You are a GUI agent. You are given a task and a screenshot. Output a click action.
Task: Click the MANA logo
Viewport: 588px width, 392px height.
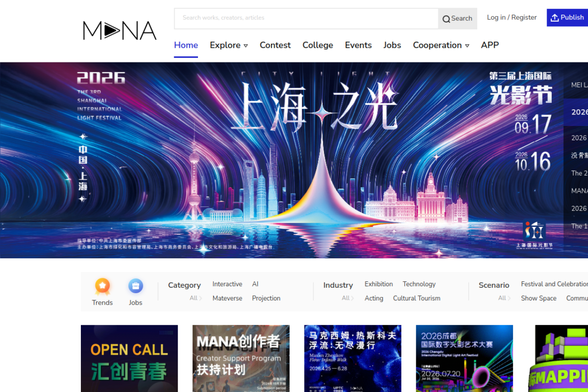(x=119, y=31)
